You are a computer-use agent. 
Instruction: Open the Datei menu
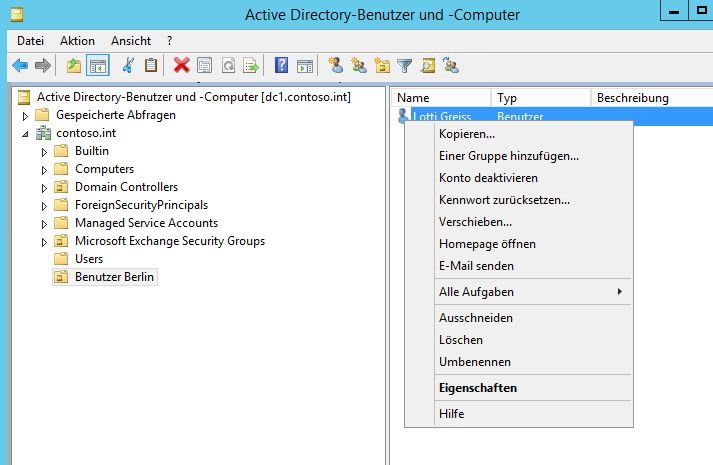pos(30,41)
